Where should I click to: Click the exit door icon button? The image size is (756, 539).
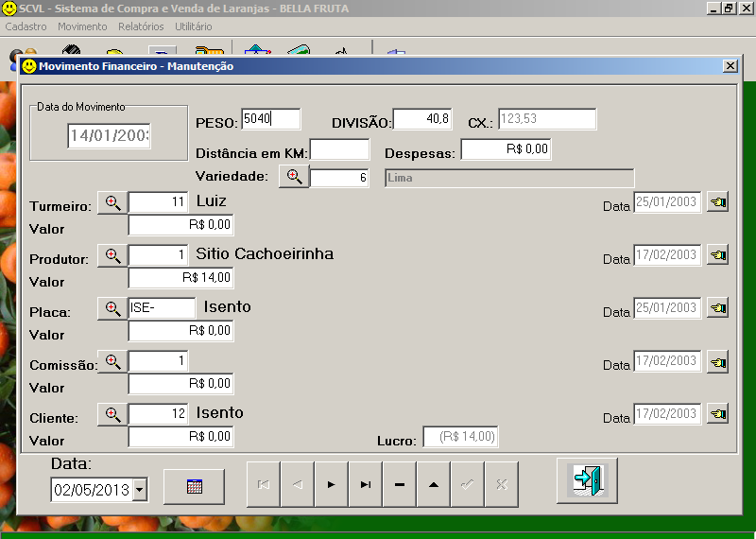[587, 481]
